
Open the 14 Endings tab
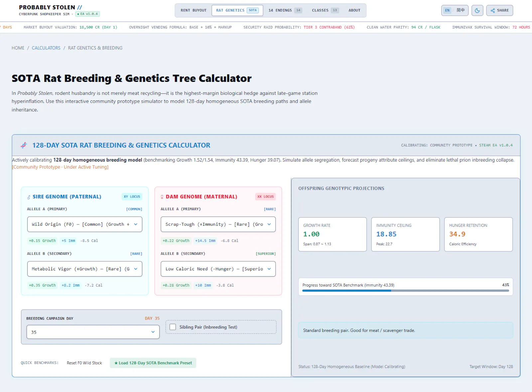(x=285, y=10)
